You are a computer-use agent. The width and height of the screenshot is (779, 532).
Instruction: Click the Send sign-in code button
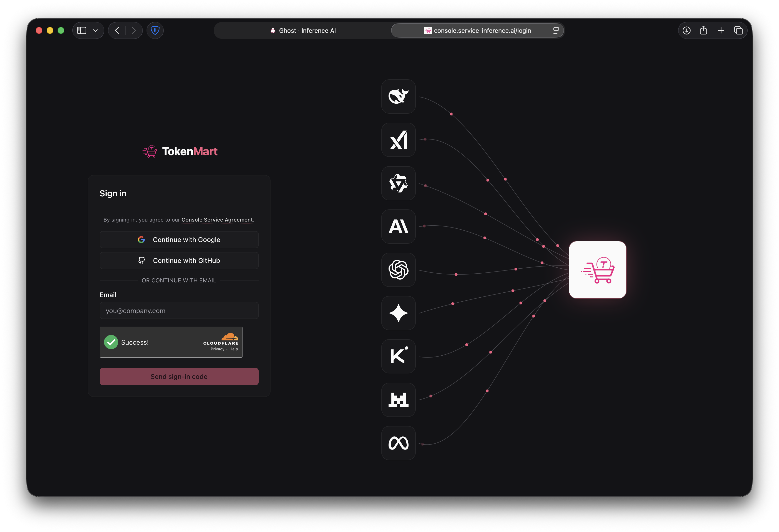[x=179, y=377]
